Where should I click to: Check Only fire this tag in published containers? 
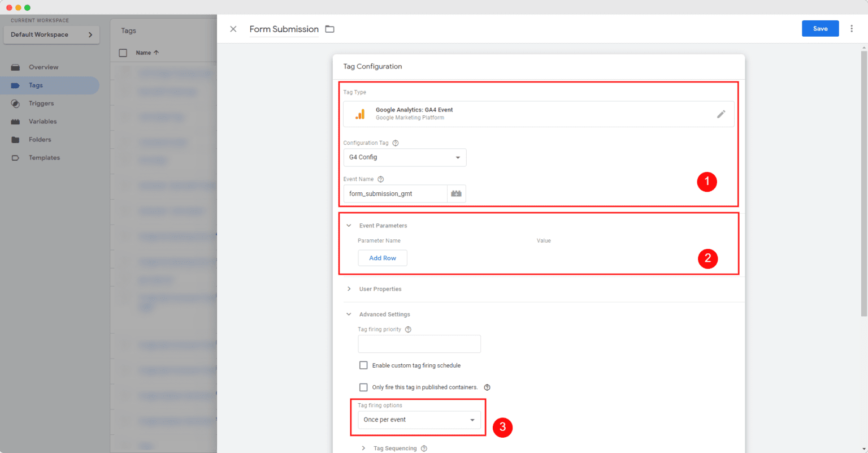click(363, 387)
